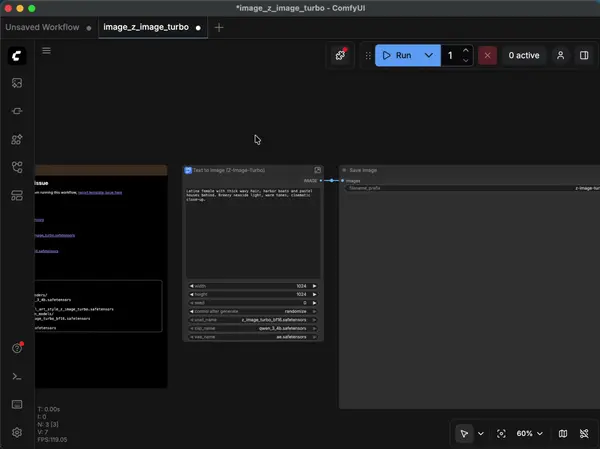Open vae_name ae.safetensors dropdown
The height and width of the screenshot is (449, 600).
(x=253, y=337)
